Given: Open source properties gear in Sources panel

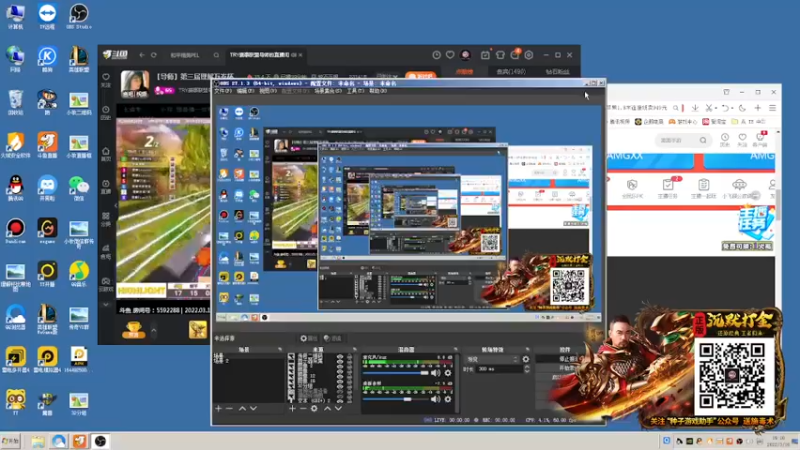Looking at the screenshot, I should coord(314,409).
